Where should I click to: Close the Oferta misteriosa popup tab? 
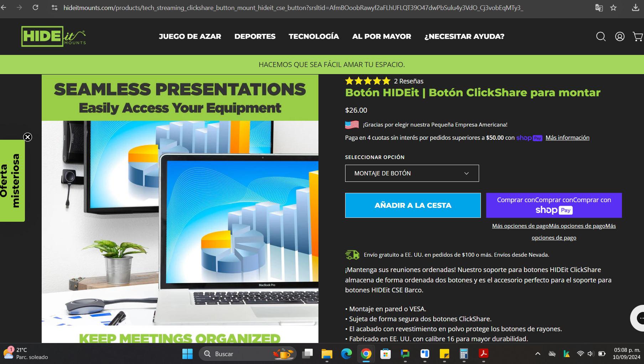click(x=28, y=137)
